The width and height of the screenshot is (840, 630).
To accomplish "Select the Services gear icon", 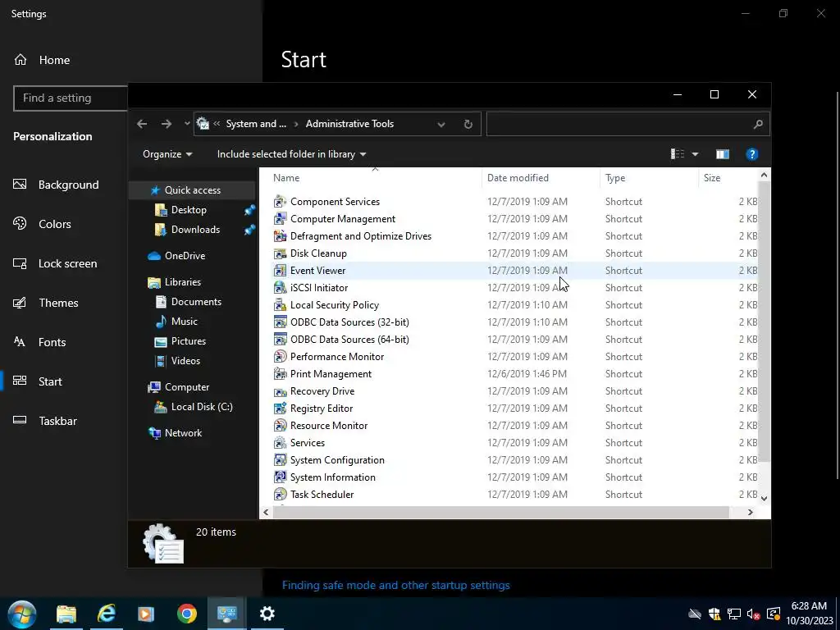I will tap(280, 442).
